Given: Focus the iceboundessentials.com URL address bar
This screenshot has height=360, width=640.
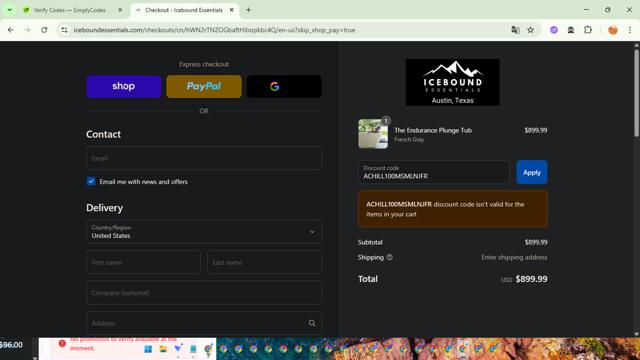Looking at the screenshot, I should point(214,30).
